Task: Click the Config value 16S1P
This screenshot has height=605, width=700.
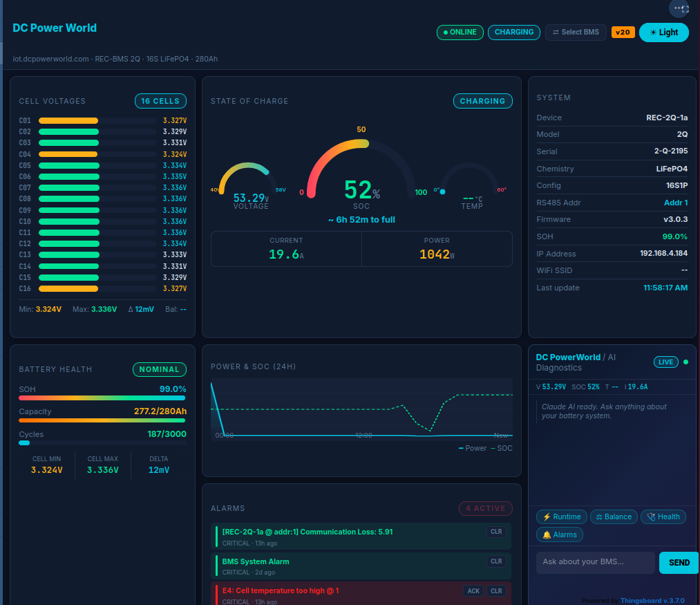Action: (677, 185)
